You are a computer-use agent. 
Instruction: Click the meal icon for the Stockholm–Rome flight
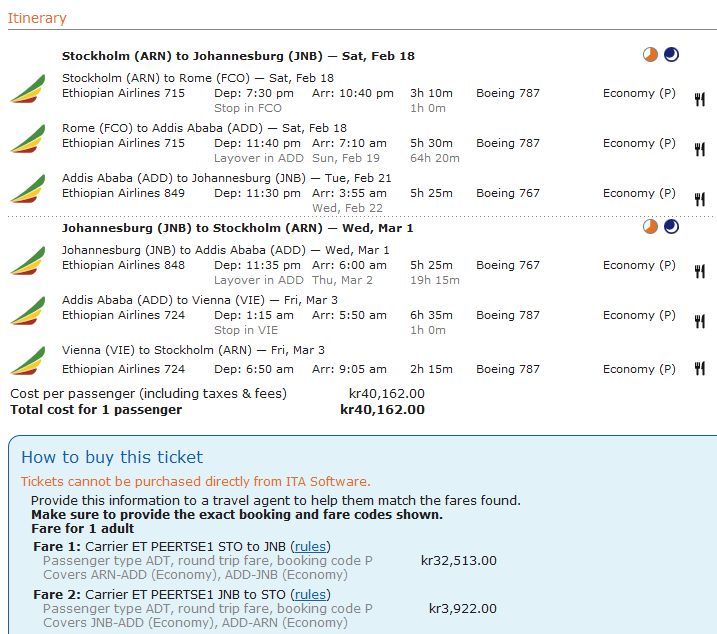coord(700,99)
